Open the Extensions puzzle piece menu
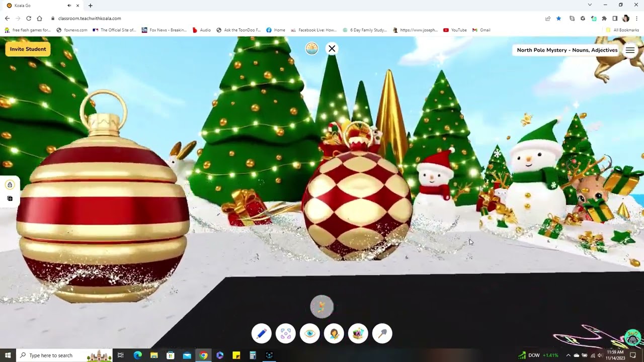Viewport: 644px width, 362px height. [604, 19]
